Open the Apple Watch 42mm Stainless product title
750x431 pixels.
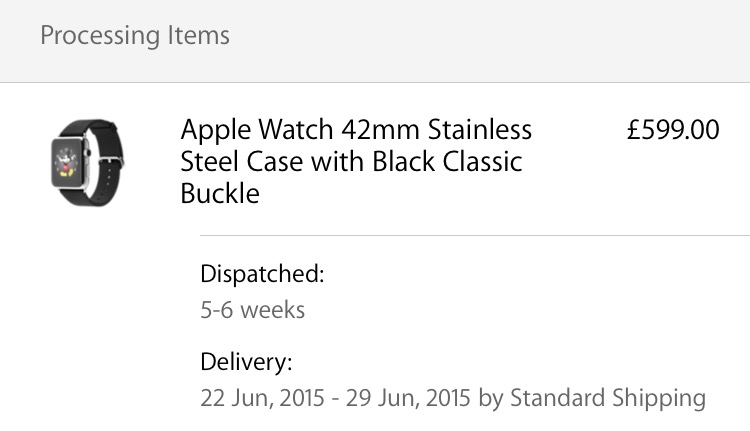pos(356,130)
